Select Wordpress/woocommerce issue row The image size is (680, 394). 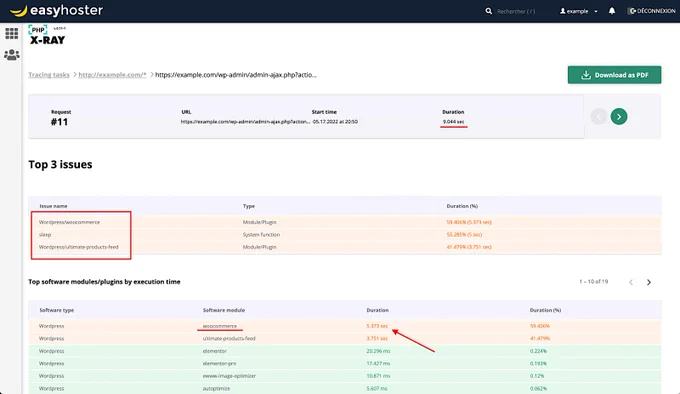(345, 222)
